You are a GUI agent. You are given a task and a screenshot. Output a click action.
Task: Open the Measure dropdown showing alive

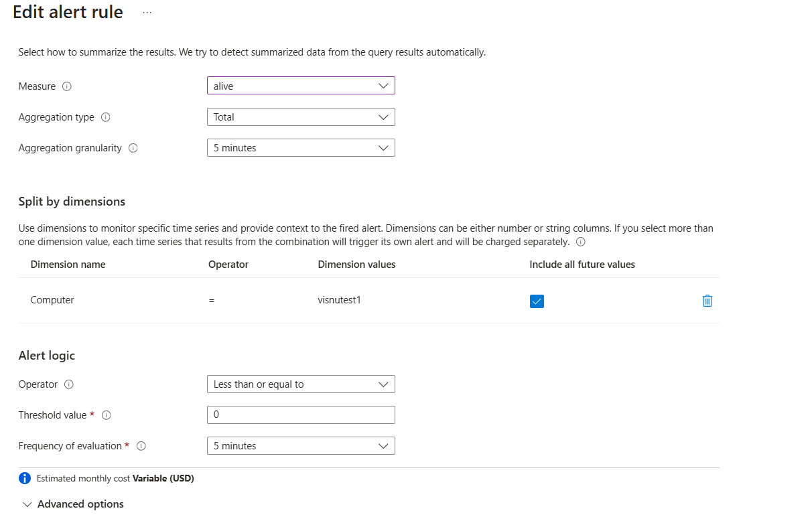tap(301, 86)
